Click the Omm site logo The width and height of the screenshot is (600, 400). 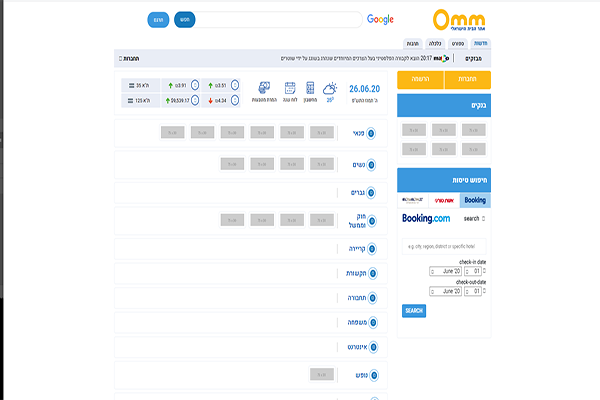(460, 20)
